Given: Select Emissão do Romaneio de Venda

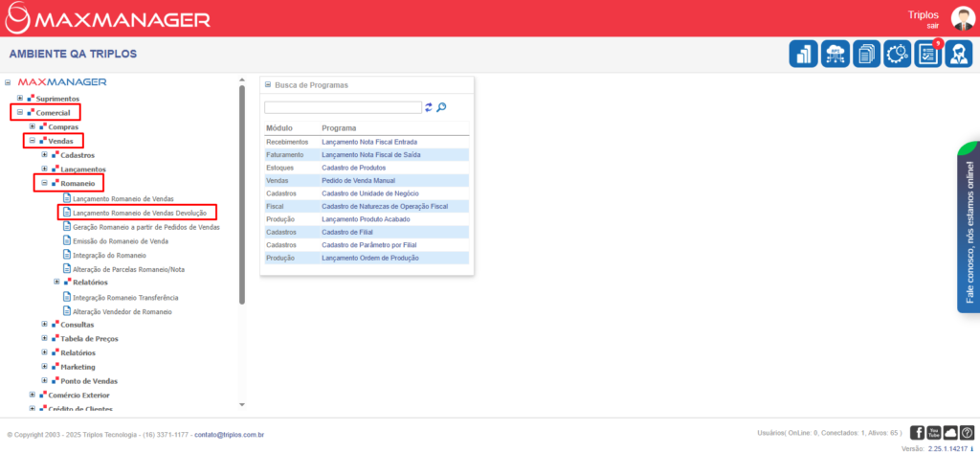Looking at the screenshot, I should click(122, 241).
